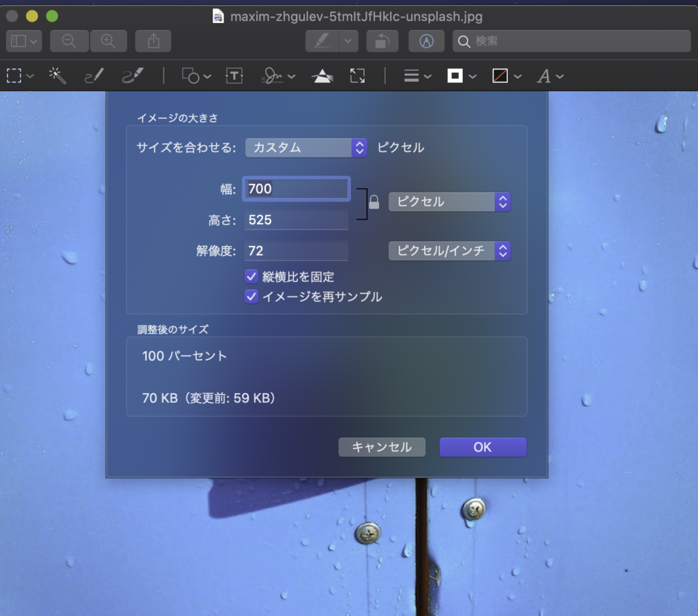The image size is (698, 616).
Task: Open the line style menu
Action: pos(417,76)
